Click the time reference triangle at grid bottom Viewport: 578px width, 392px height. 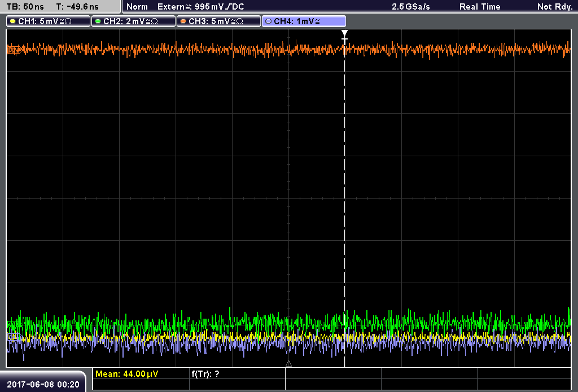[288, 364]
